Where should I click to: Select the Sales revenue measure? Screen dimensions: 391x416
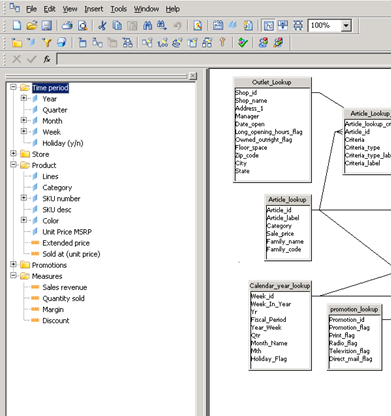click(65, 287)
